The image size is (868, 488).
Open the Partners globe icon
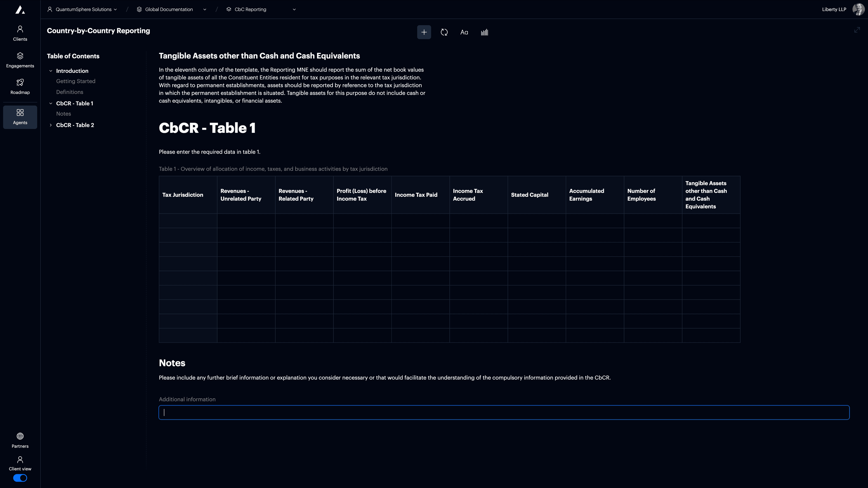20,439
